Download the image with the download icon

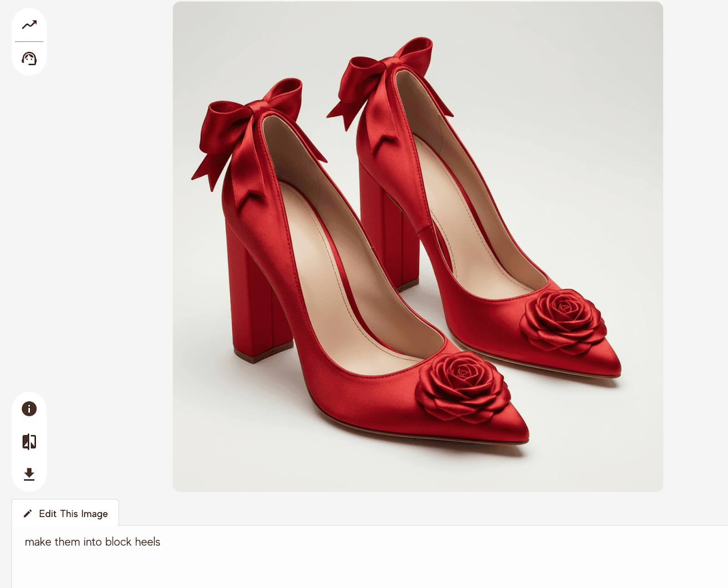point(29,474)
